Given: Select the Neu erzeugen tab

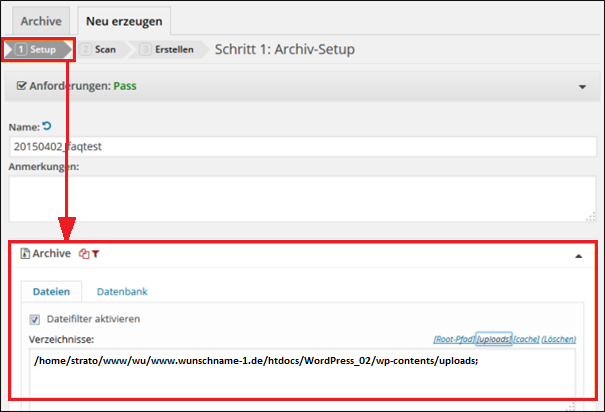Looking at the screenshot, I should pos(124,21).
